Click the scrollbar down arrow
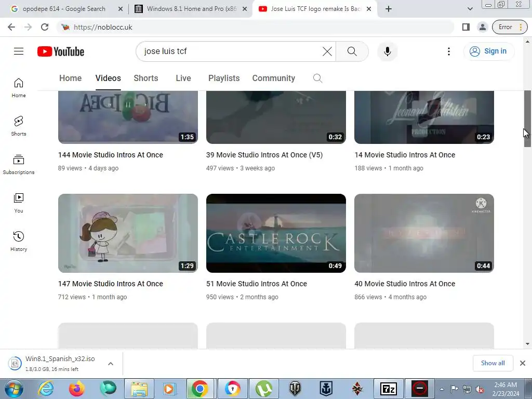The height and width of the screenshot is (399, 532). (x=527, y=344)
